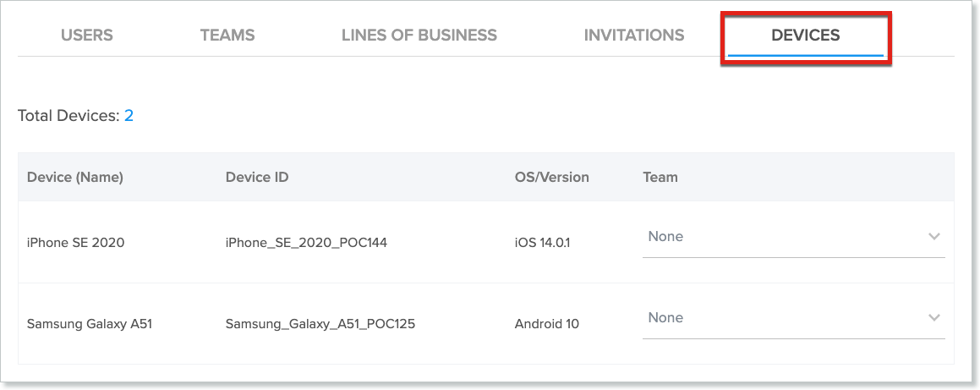Open Team dropdown field for iPhone SE 2020

pyautogui.click(x=782, y=237)
